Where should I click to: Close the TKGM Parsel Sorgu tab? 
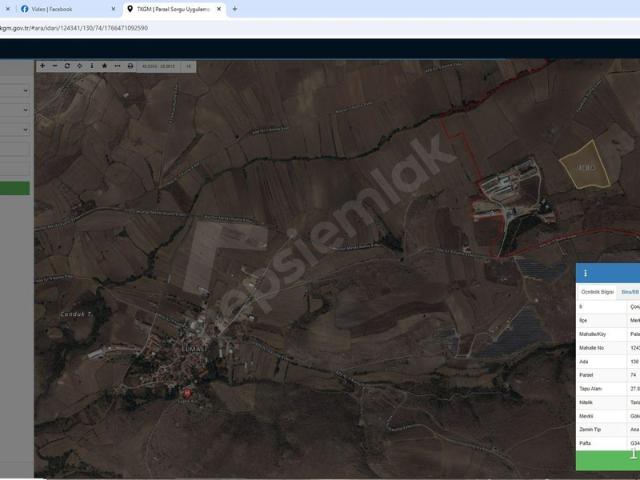point(219,9)
